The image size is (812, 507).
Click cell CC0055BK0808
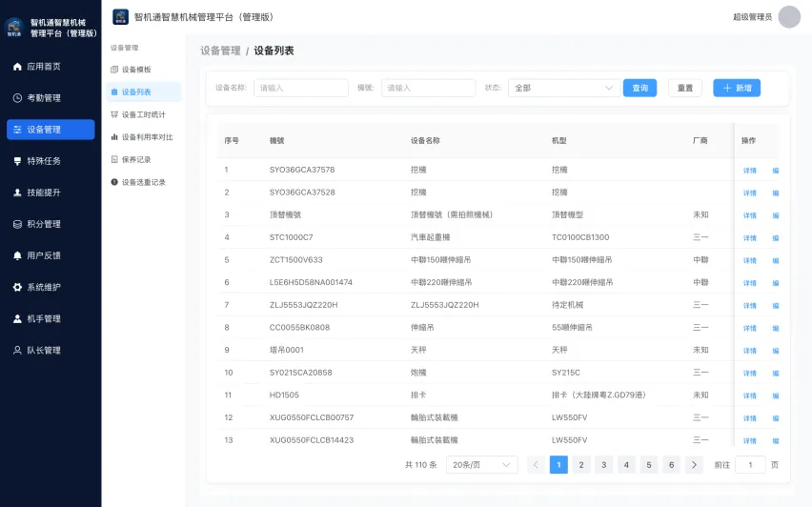pyautogui.click(x=299, y=327)
